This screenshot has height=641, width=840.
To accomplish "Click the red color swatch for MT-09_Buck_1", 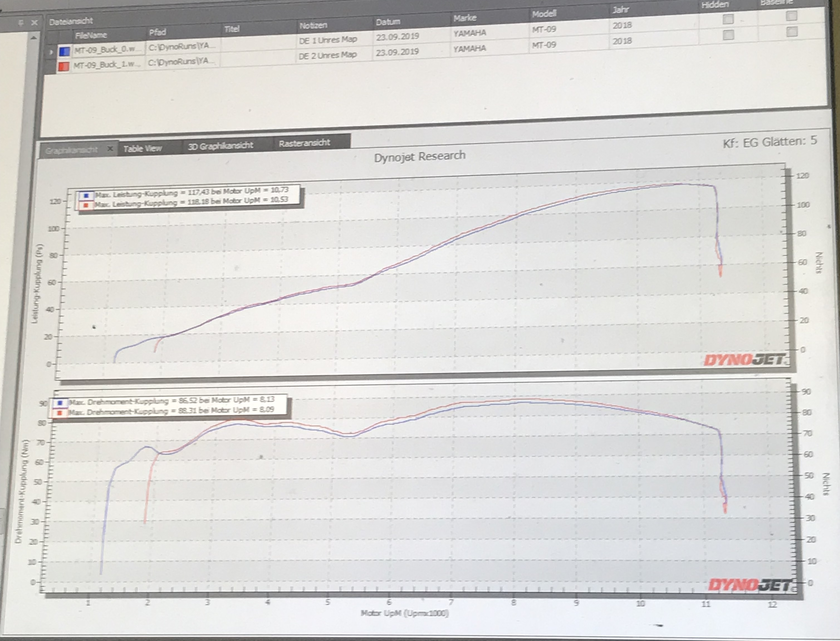I will tap(64, 66).
